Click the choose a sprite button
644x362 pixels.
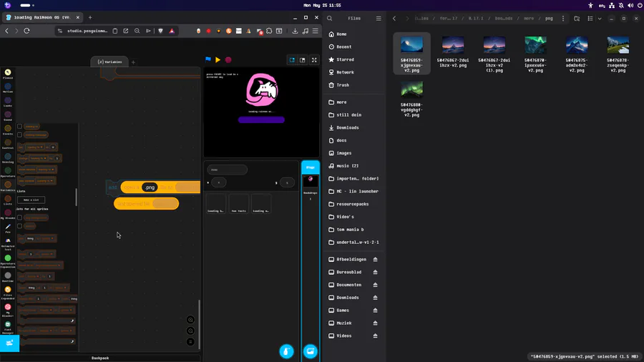pos(286,351)
